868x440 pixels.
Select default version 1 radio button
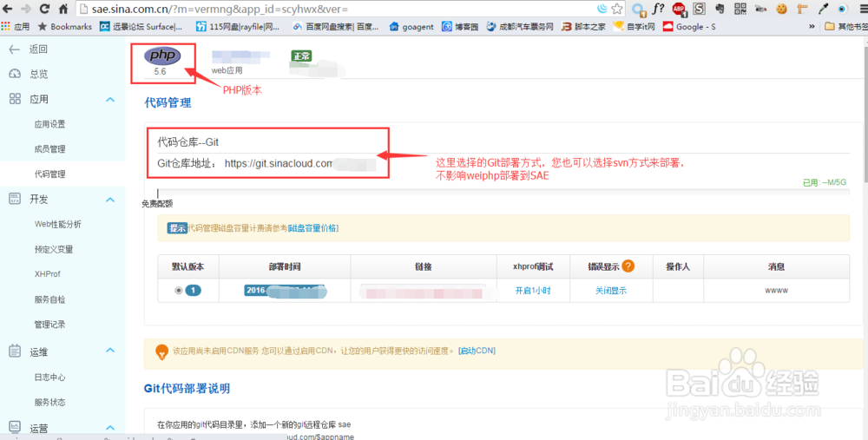pos(178,290)
